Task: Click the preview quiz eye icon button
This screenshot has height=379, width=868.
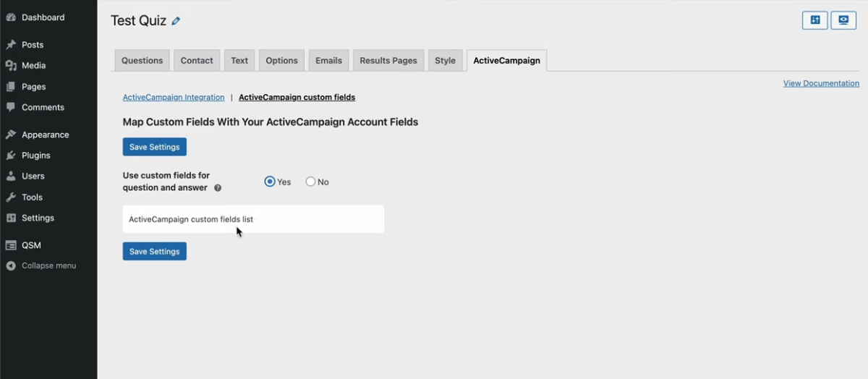Action: coord(843,20)
